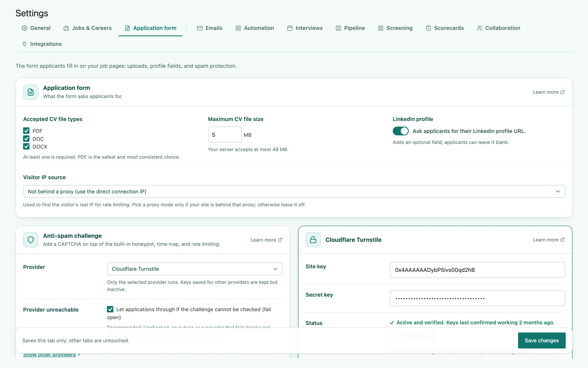Click the Emails envelope icon
The image size is (588, 368).
200,28
